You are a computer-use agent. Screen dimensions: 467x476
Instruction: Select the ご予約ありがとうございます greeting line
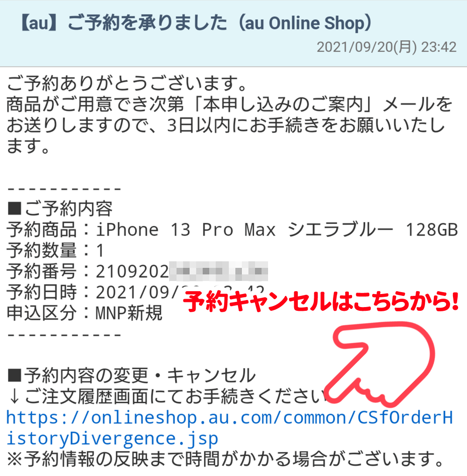127,83
